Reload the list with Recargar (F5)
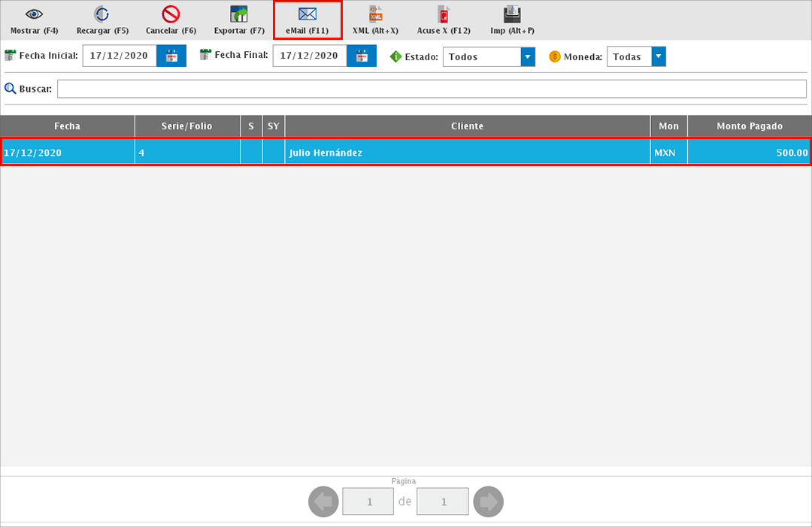Viewport: 812px width, 527px height. 102,15
